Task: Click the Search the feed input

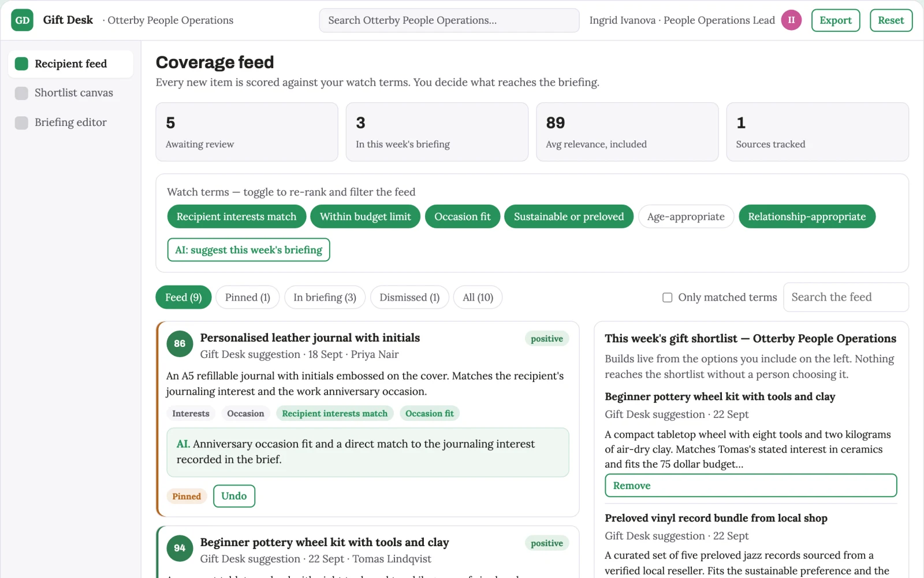Action: pos(846,297)
